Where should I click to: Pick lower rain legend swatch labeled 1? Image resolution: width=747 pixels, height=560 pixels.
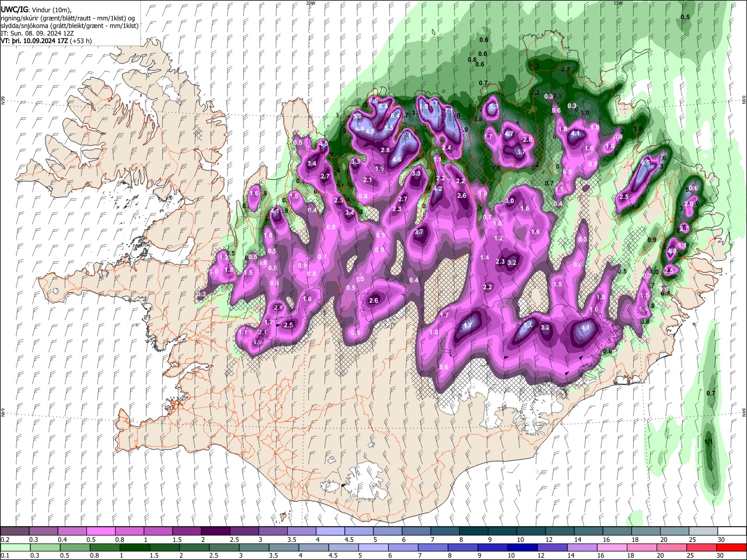click(x=135, y=547)
